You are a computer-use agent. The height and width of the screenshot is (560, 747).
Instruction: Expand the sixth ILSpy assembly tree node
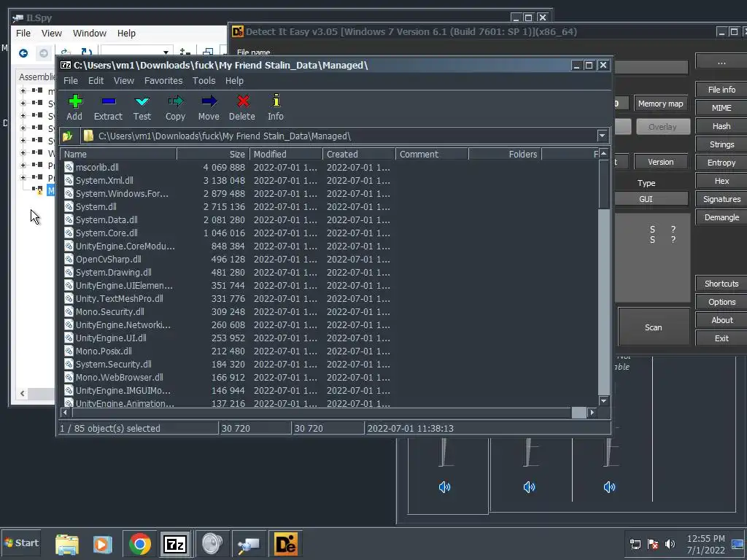[23, 152]
